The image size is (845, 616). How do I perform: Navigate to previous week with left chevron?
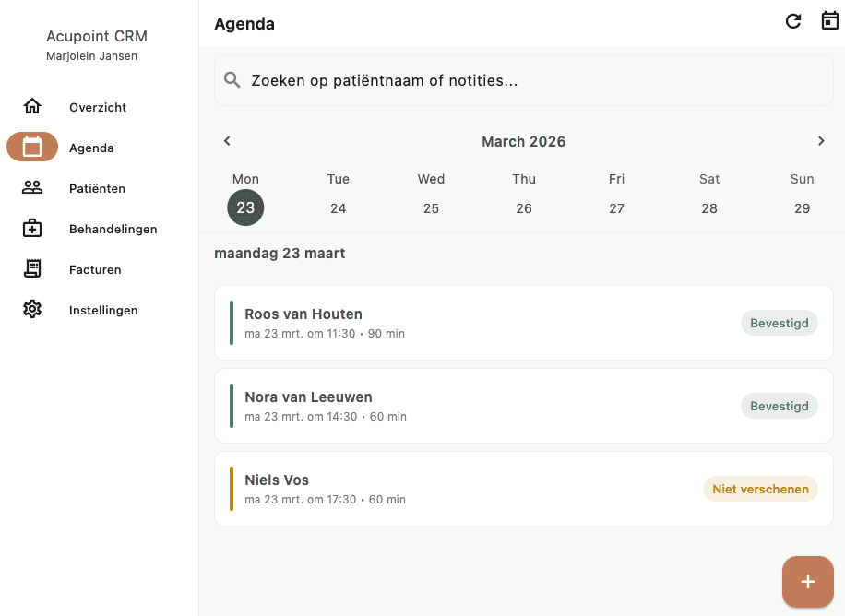point(227,141)
